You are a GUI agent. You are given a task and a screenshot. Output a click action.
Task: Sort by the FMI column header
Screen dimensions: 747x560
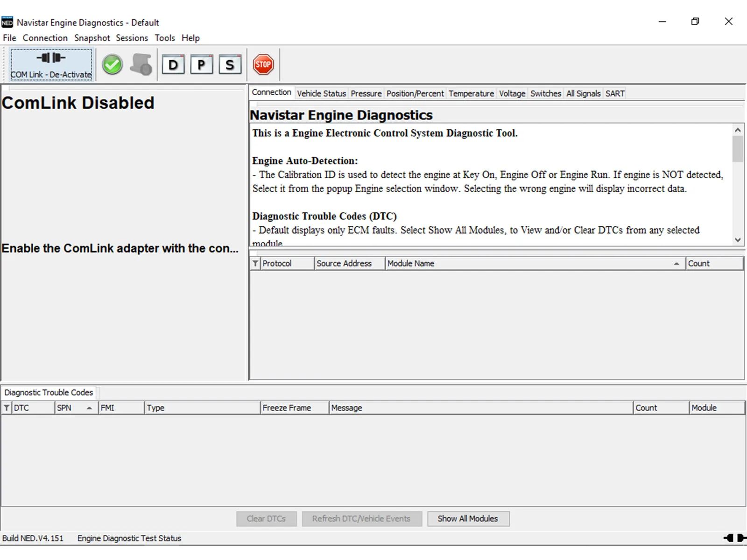click(121, 407)
